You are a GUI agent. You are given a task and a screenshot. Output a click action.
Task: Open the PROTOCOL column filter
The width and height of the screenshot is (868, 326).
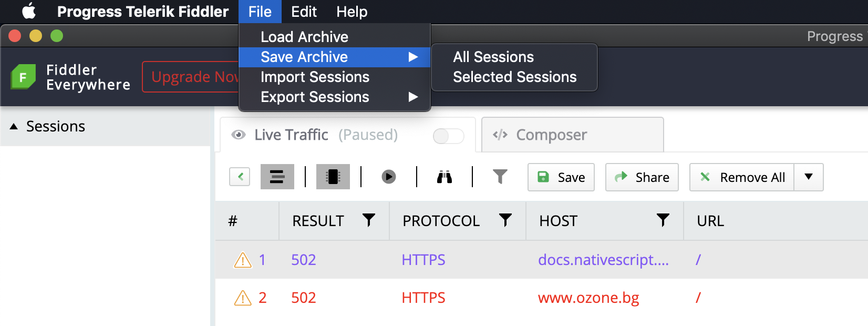pos(505,220)
